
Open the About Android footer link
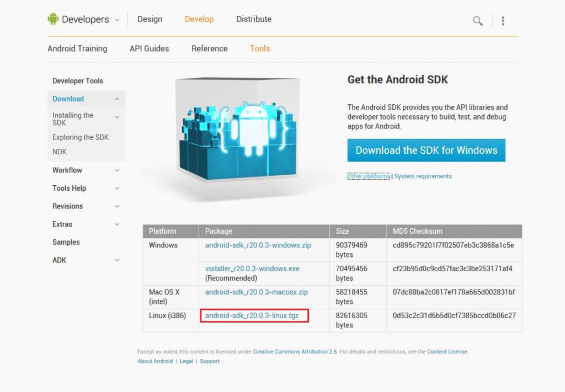coord(155,361)
